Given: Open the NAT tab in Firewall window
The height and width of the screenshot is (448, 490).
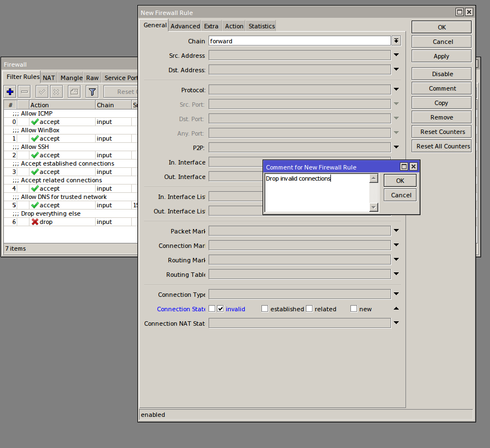Looking at the screenshot, I should pos(49,78).
